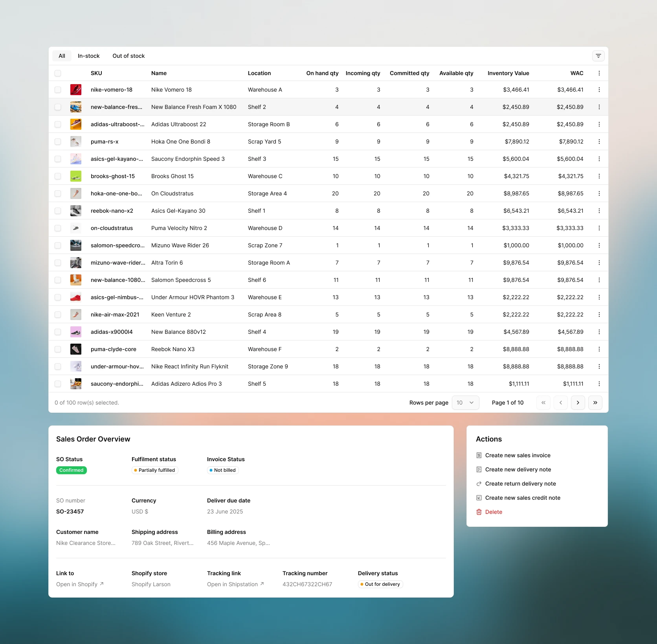Click the external link arrow beside Open in Shopify
The image size is (657, 644).
(102, 584)
